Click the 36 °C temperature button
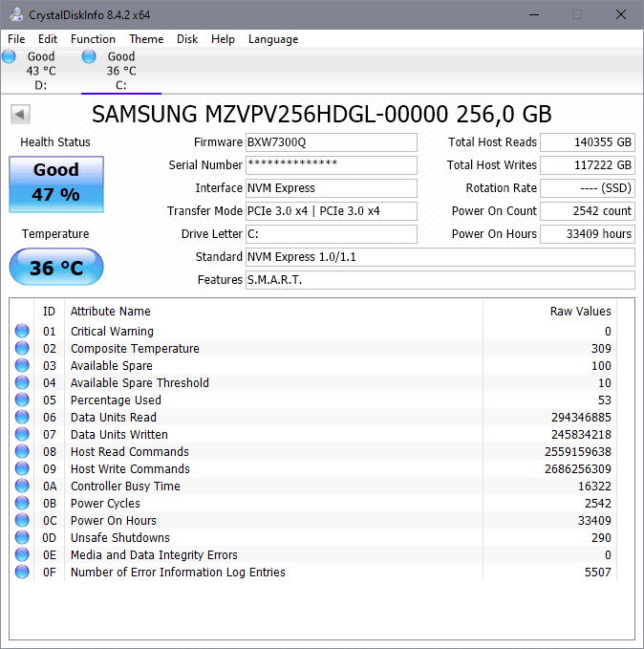 point(56,267)
